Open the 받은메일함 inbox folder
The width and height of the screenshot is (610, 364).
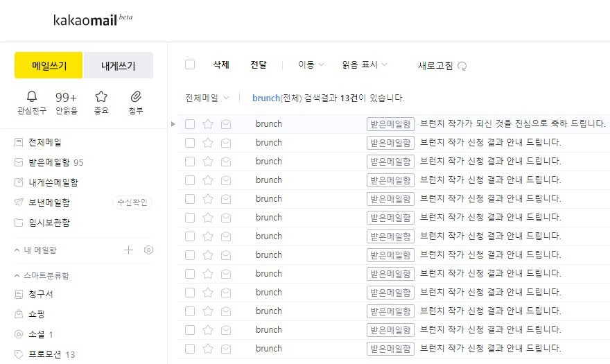coord(49,162)
